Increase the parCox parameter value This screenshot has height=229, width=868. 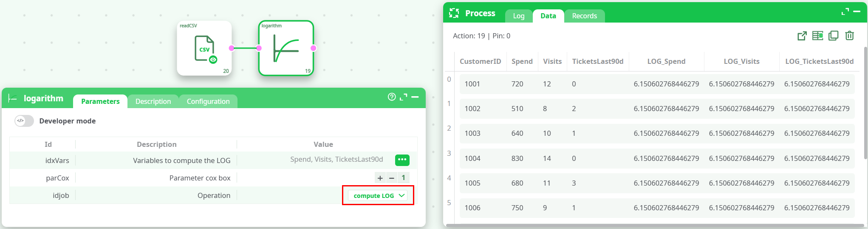pyautogui.click(x=380, y=178)
